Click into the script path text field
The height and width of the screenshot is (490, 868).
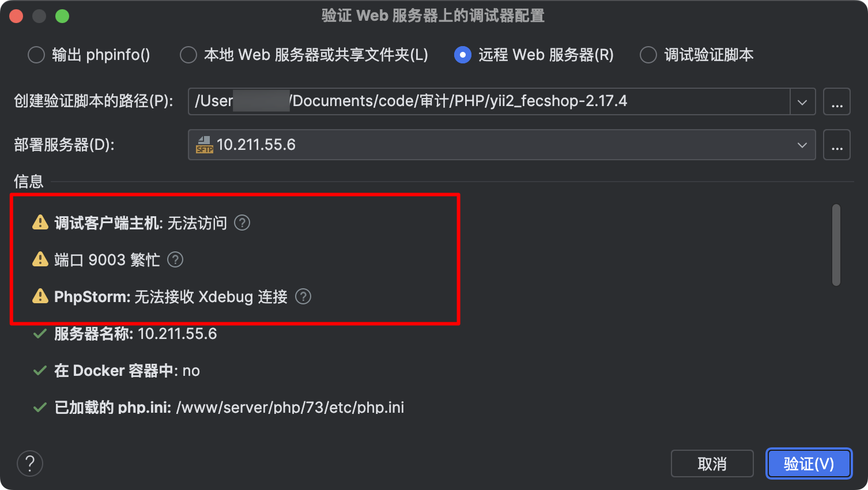pos(489,101)
